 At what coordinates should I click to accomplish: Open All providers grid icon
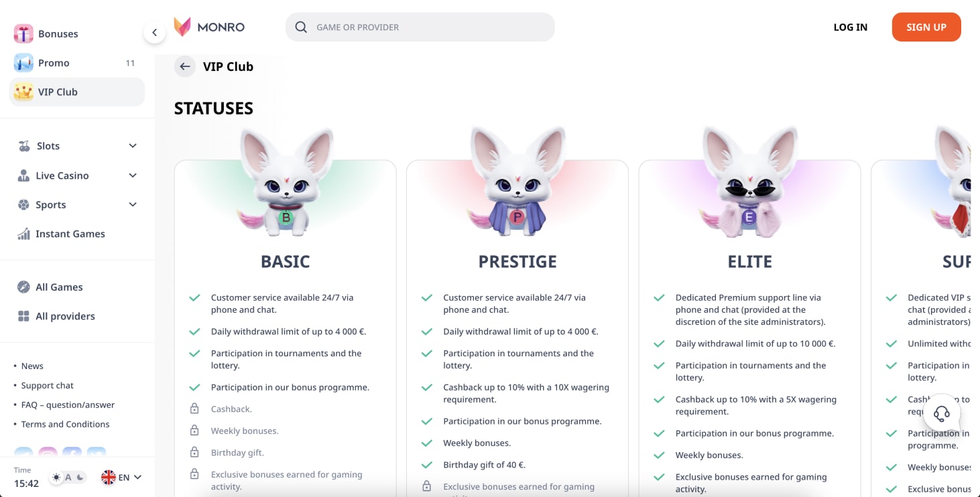23,316
